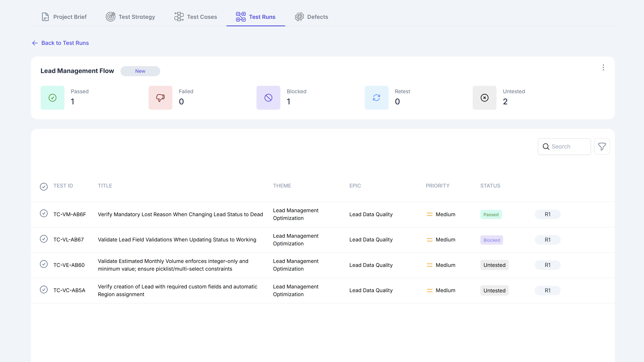Sort by the STATUS column header
This screenshot has height=362, width=644.
click(x=490, y=186)
